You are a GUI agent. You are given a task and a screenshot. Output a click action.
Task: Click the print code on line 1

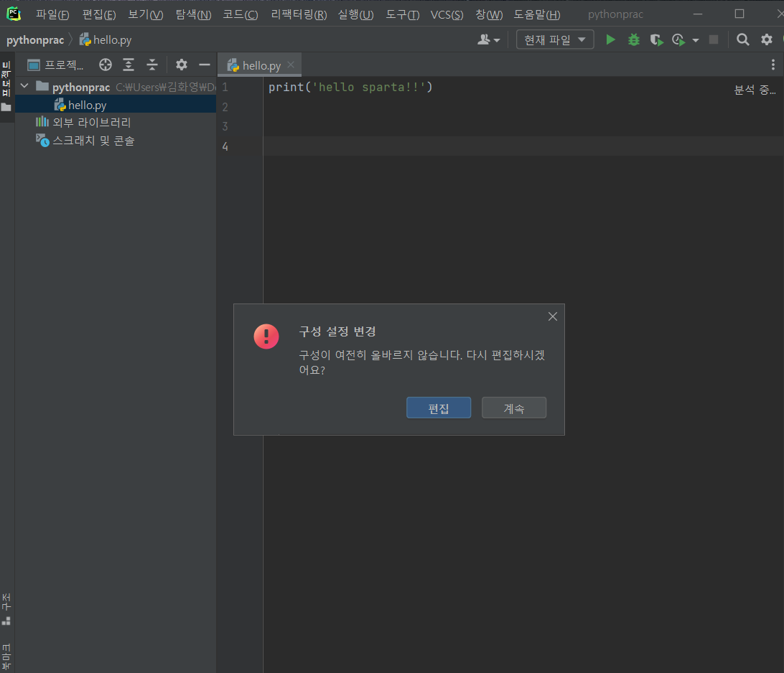coord(350,87)
